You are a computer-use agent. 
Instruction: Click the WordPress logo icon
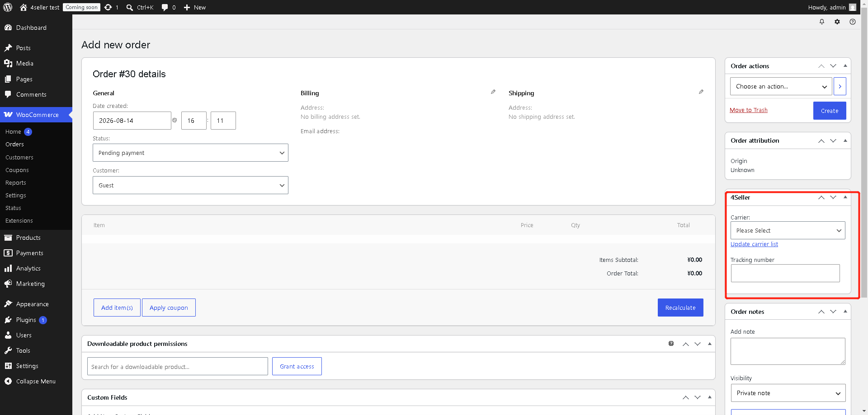click(x=8, y=7)
